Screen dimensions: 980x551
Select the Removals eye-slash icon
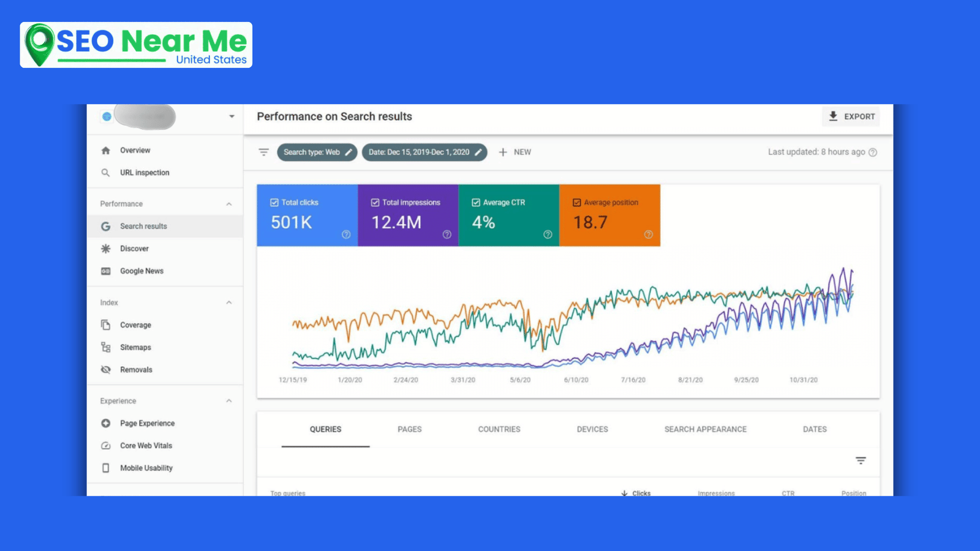(x=106, y=370)
